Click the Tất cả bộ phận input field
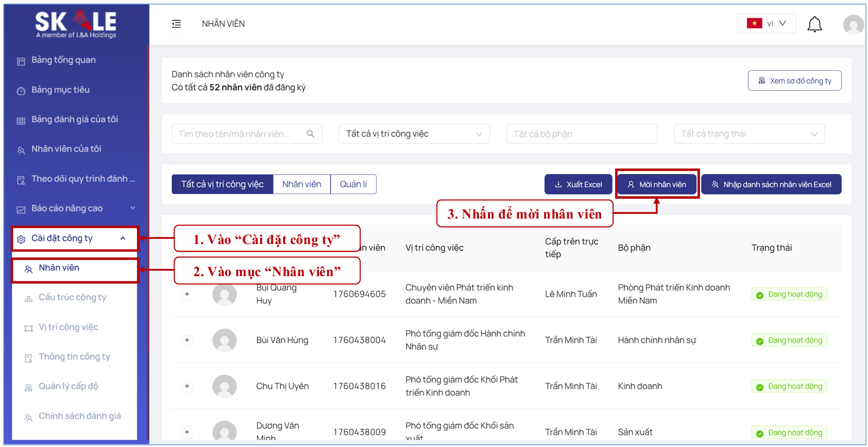Screen dimensions: 868x447 tap(581, 134)
